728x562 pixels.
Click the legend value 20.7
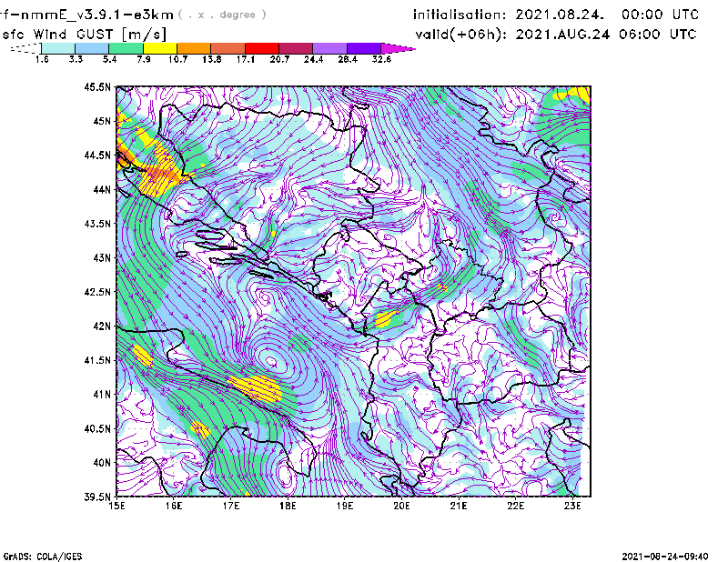(x=279, y=59)
